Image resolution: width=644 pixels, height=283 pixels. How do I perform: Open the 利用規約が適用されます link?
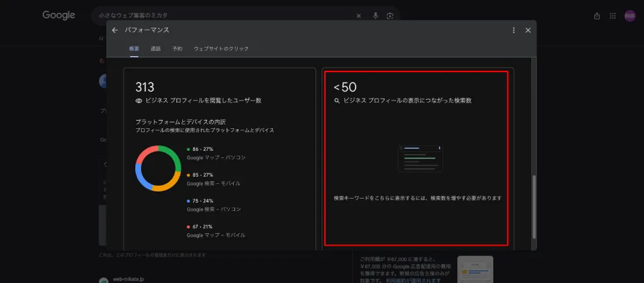click(413, 280)
